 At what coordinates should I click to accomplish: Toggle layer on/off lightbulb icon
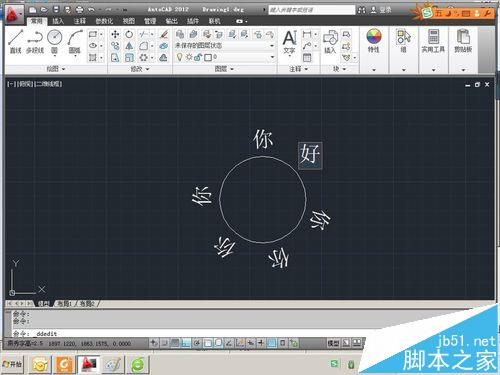click(179, 57)
